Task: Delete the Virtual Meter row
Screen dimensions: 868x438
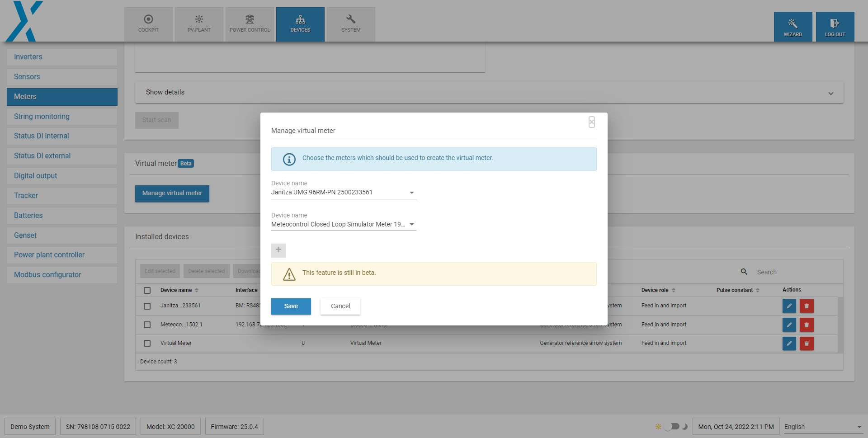Action: tap(807, 344)
